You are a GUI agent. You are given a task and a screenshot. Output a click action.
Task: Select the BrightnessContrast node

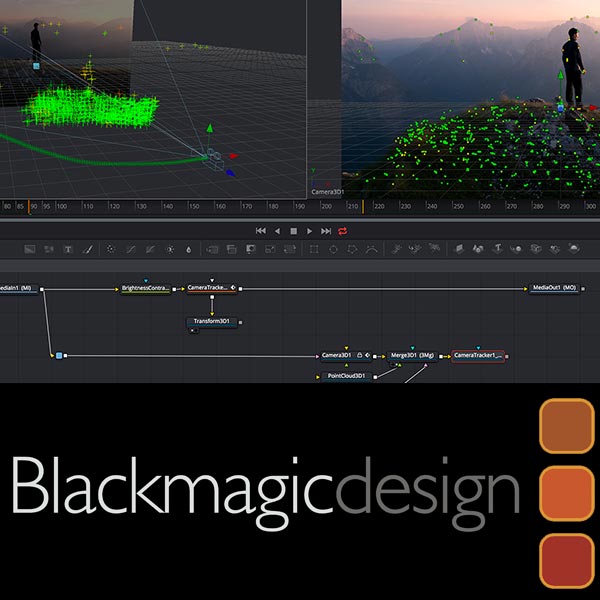click(x=145, y=289)
